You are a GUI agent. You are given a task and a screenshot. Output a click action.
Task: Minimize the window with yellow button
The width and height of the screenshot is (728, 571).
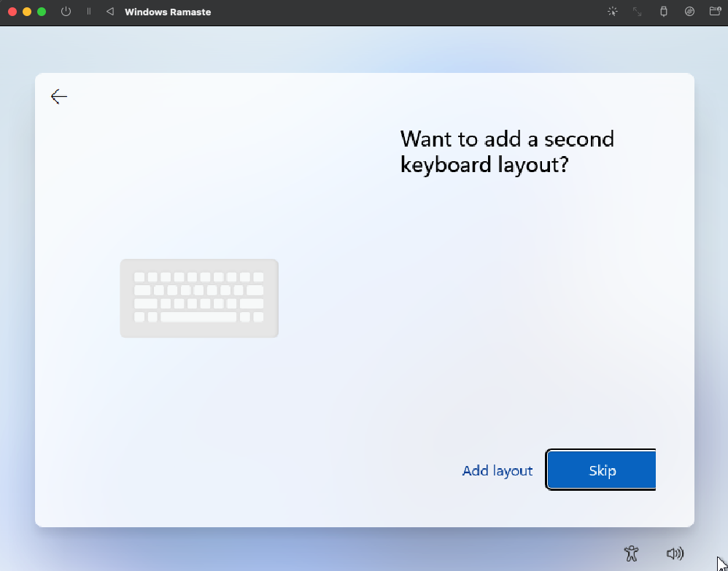pos(27,12)
